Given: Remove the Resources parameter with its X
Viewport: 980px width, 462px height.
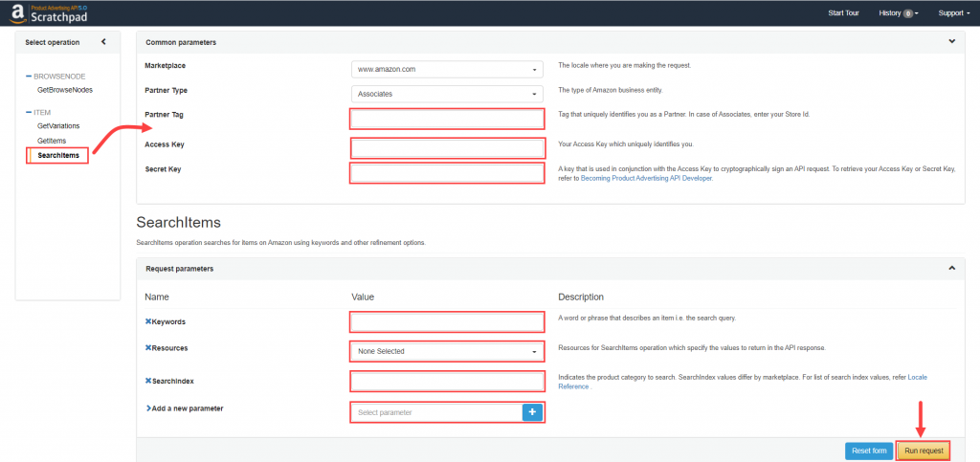Looking at the screenshot, I should [x=148, y=347].
